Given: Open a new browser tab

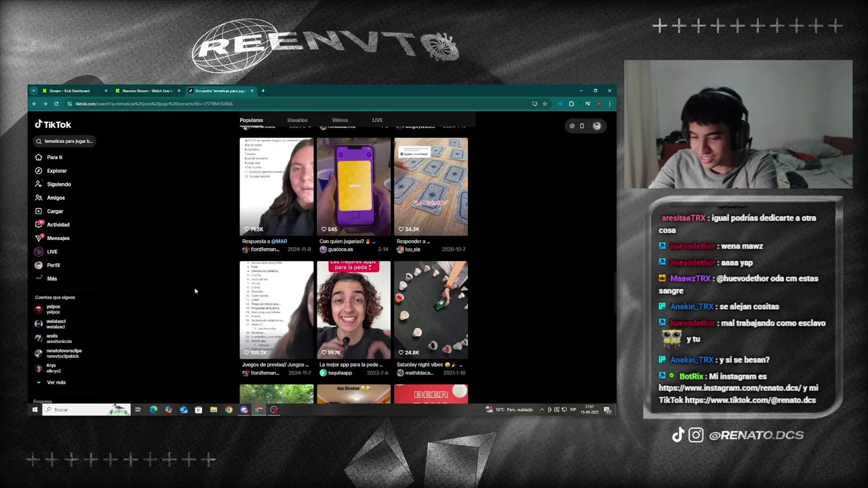Looking at the screenshot, I should point(263,90).
